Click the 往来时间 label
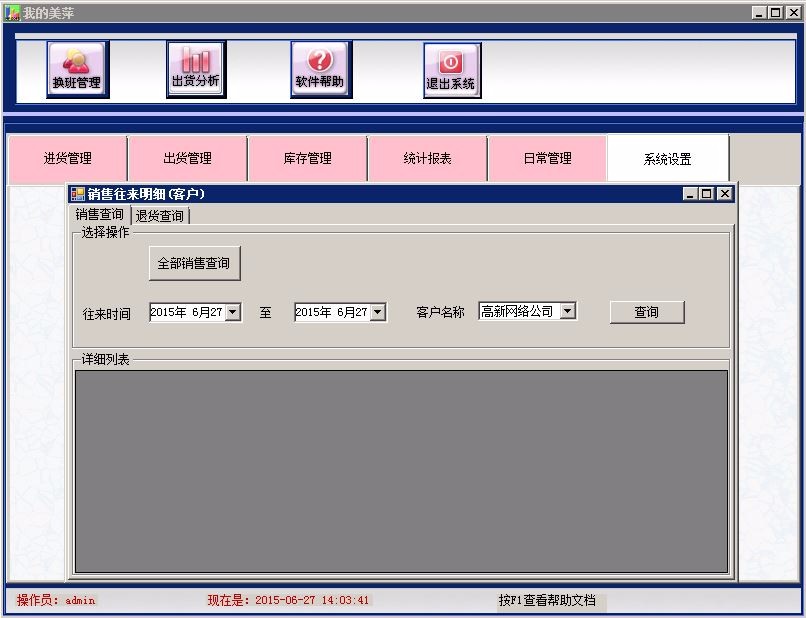Image resolution: width=806 pixels, height=618 pixels. point(106,314)
